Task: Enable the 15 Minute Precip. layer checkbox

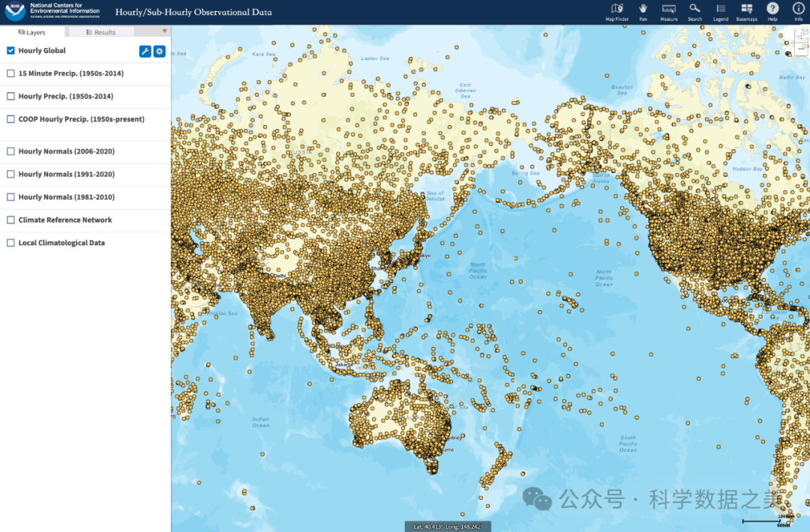Action: (10, 73)
